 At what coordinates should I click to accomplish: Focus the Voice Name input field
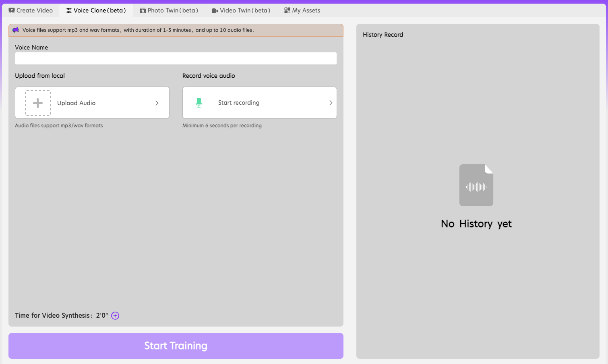(x=176, y=59)
